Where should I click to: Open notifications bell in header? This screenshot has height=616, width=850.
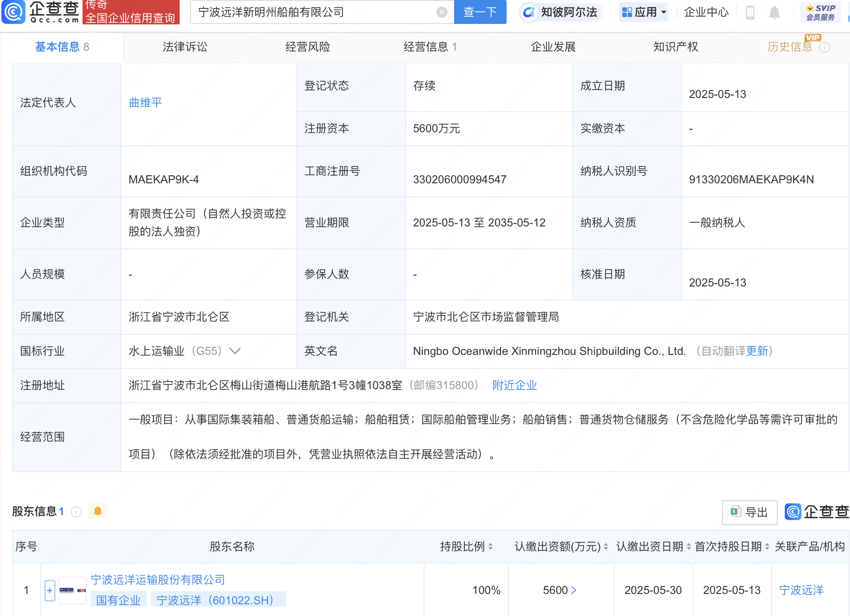[774, 12]
